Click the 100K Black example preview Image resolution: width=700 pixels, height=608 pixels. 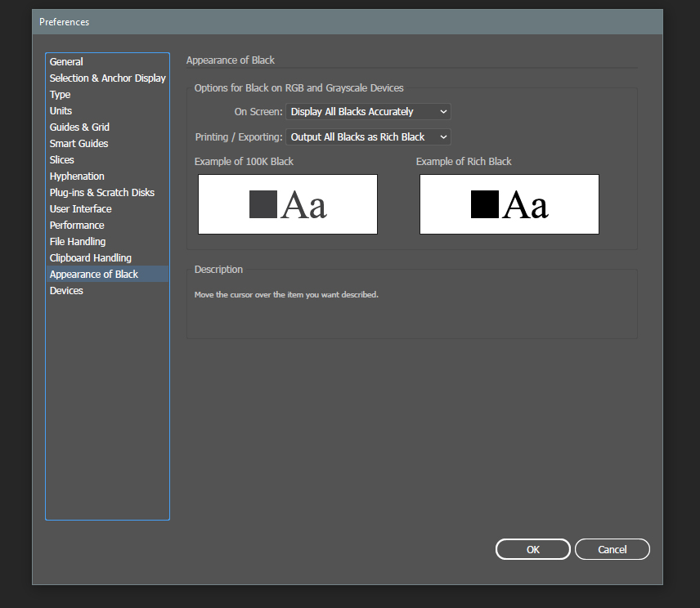288,204
